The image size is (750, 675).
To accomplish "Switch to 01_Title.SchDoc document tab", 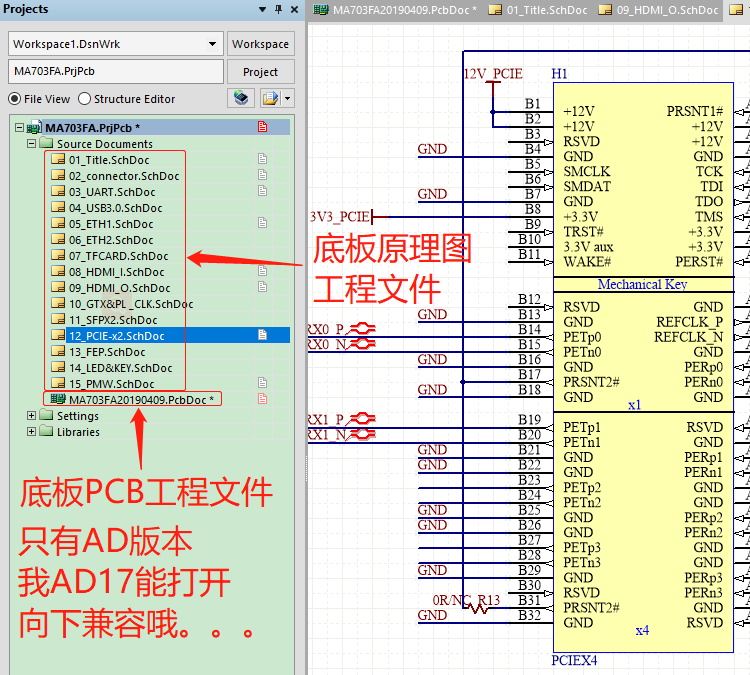I will 538,10.
